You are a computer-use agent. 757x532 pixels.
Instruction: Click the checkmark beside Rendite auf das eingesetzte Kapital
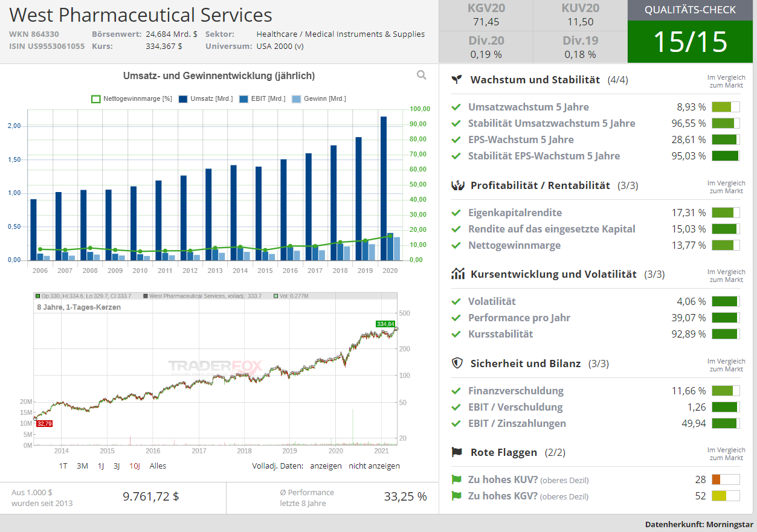pos(457,229)
